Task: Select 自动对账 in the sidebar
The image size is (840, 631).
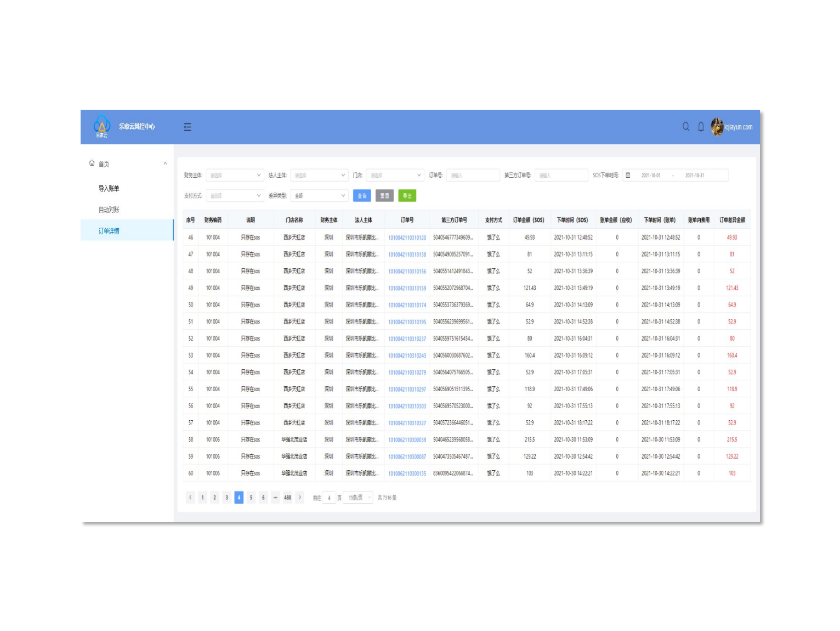Action: point(109,210)
